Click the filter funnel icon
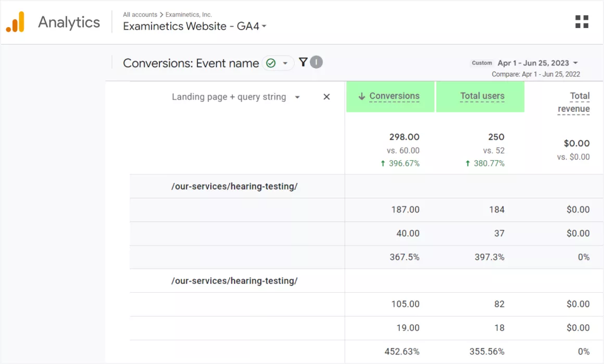604x364 pixels. pos(303,62)
